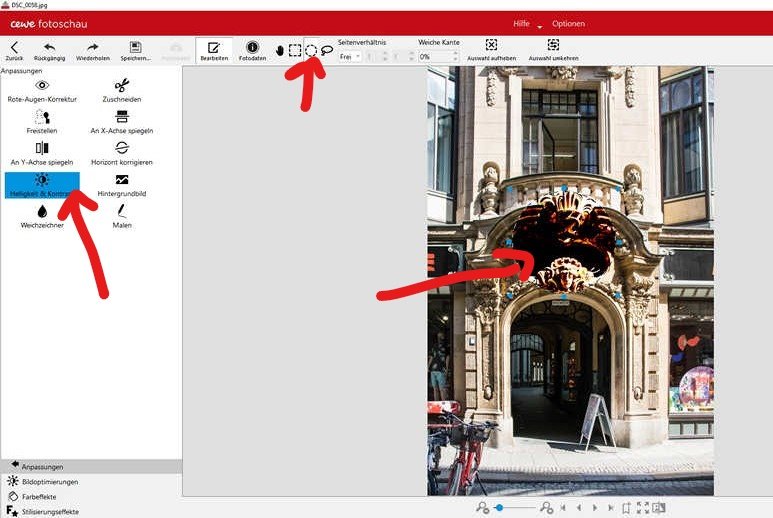
Task: Open the Optionen menu
Action: (568, 24)
